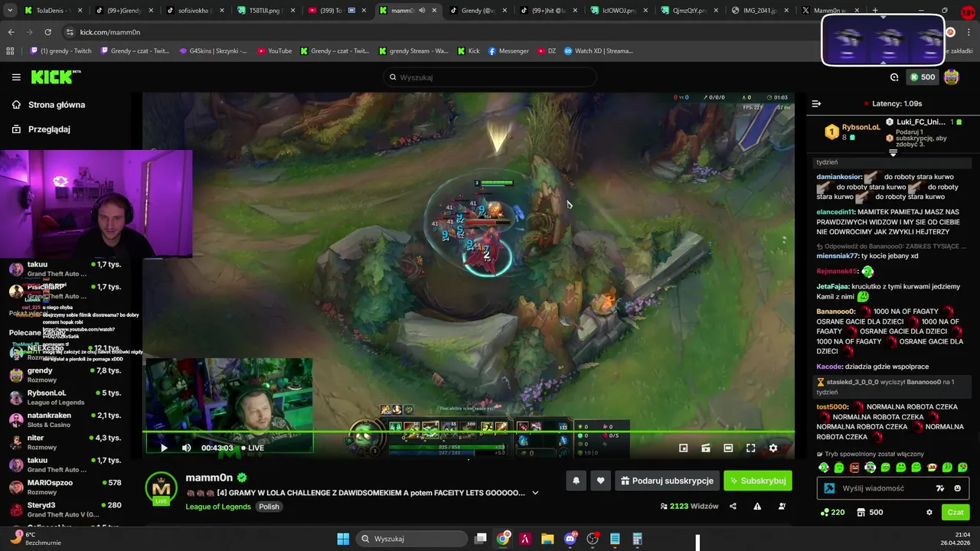Open the YouTube bookmark
The height and width of the screenshot is (551, 980).
click(275, 51)
